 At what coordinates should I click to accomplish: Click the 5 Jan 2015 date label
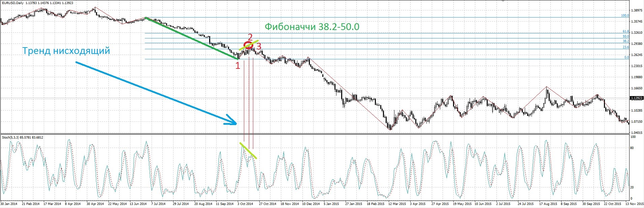[331, 204]
